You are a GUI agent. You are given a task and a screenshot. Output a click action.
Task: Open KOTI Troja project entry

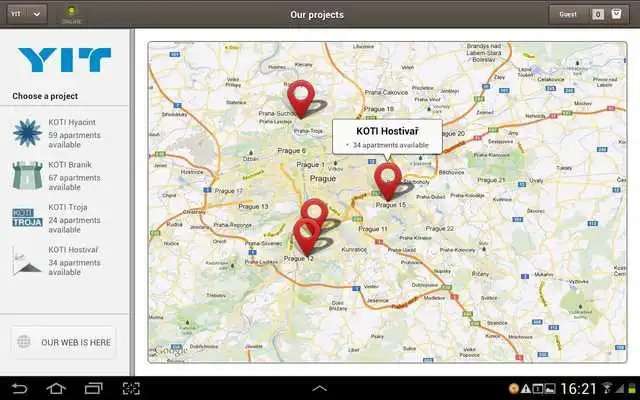(64, 218)
